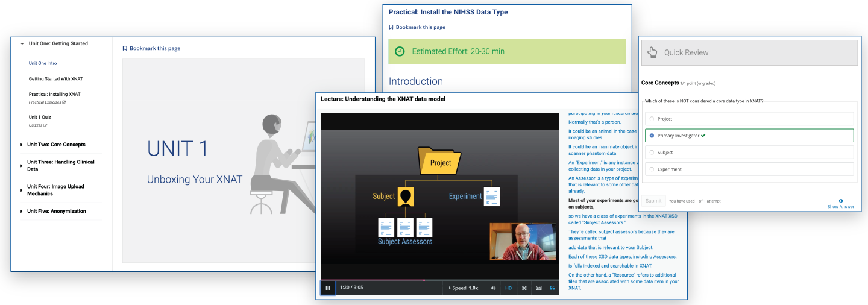Toggle HD quality on the video player

coord(509,288)
